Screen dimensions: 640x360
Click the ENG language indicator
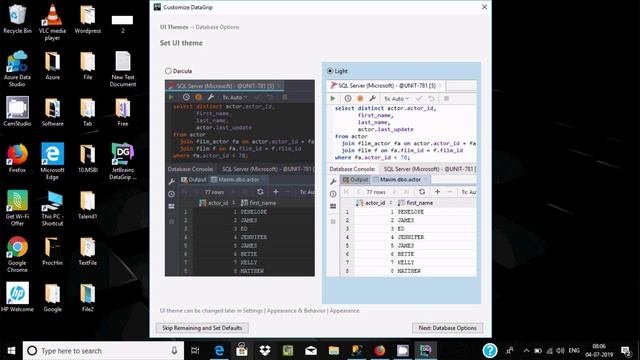point(574,351)
